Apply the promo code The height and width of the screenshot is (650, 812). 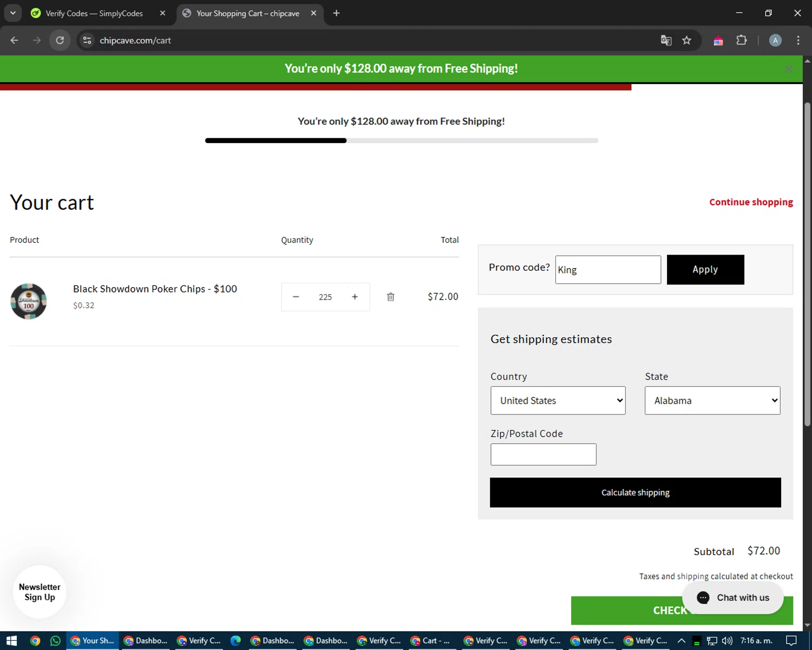pyautogui.click(x=705, y=270)
